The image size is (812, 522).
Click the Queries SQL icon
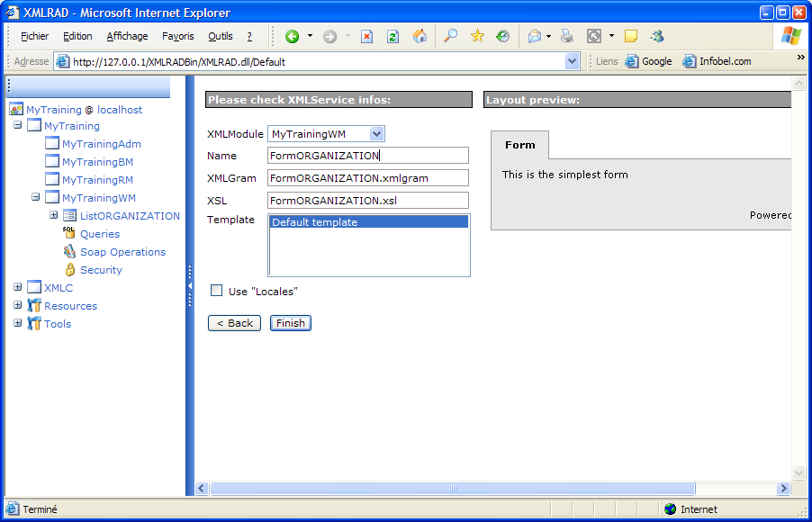tap(69, 233)
